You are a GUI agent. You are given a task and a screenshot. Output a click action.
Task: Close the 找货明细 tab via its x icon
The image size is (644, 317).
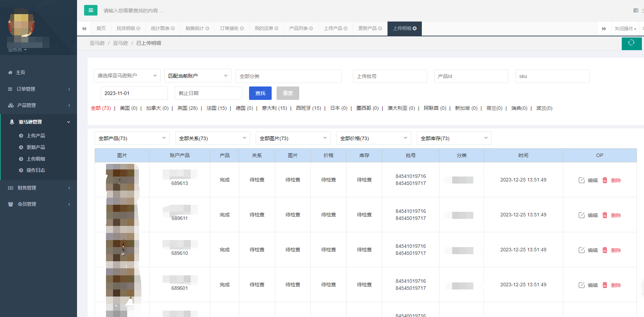pos(138,29)
